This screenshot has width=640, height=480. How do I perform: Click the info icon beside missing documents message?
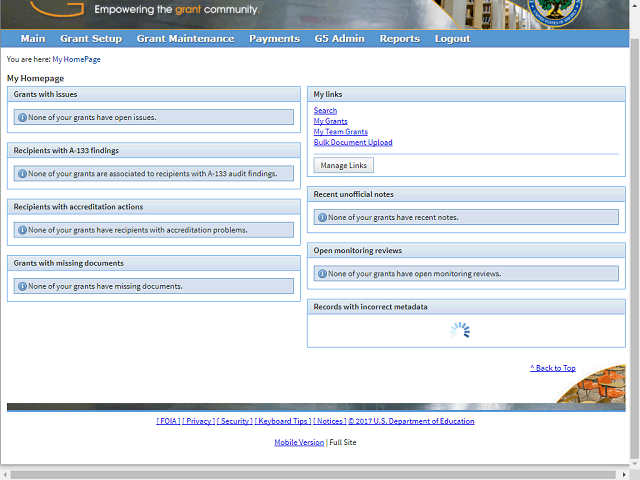pyautogui.click(x=22, y=287)
